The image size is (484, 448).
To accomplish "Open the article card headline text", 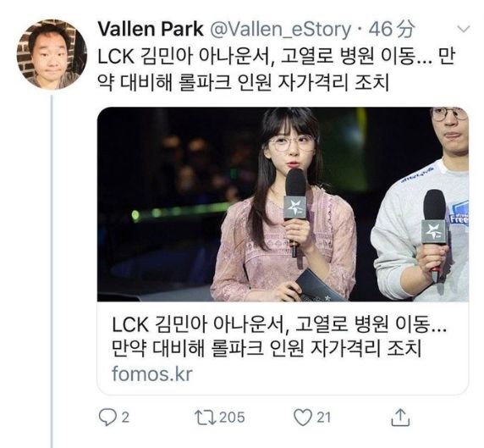I will 279,336.
